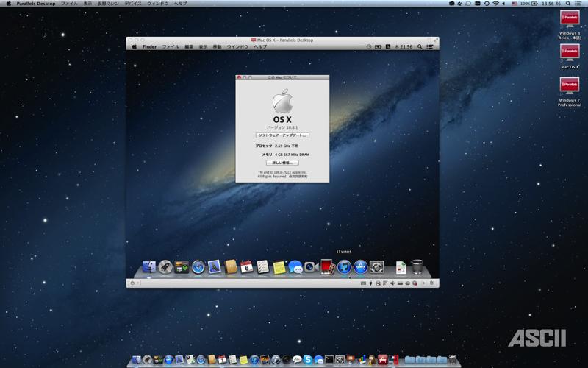Open Photo Booth in the guest Dock
588x368 pixels.
coord(328,266)
